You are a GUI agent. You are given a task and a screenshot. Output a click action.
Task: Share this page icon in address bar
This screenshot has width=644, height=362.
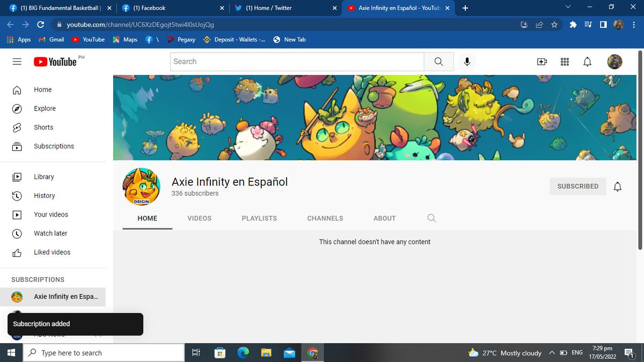pyautogui.click(x=539, y=25)
